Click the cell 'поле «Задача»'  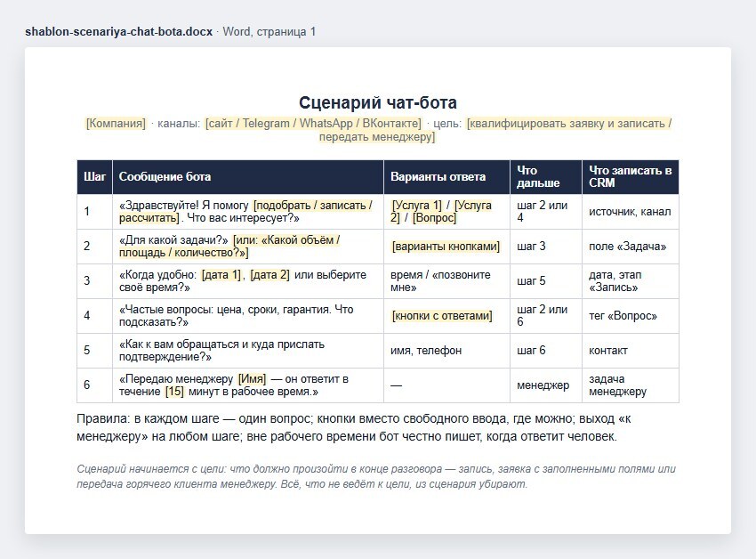coord(631,247)
